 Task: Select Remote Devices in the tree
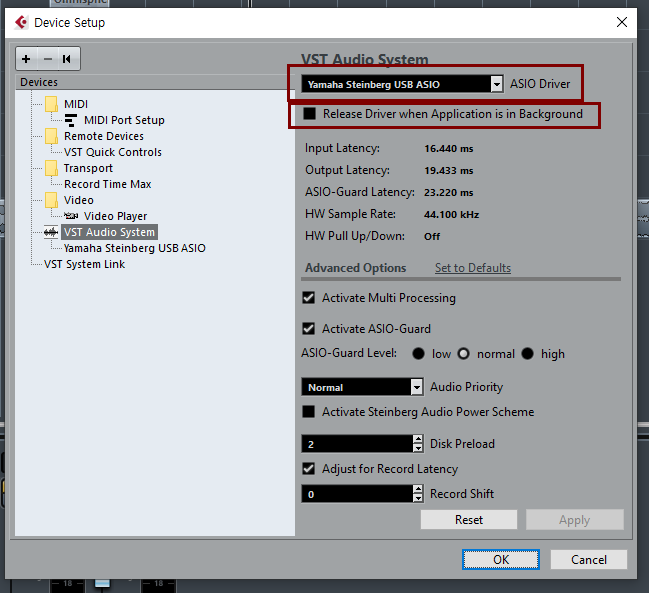104,136
